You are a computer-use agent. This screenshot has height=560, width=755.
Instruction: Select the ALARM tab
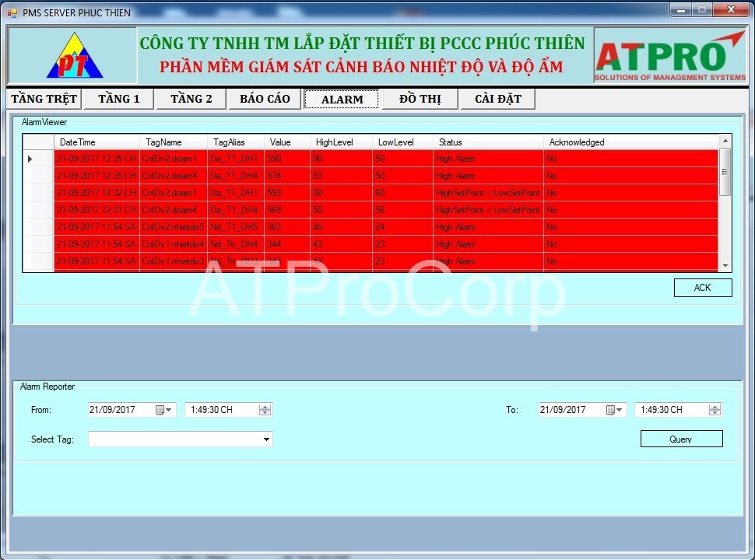pos(342,100)
